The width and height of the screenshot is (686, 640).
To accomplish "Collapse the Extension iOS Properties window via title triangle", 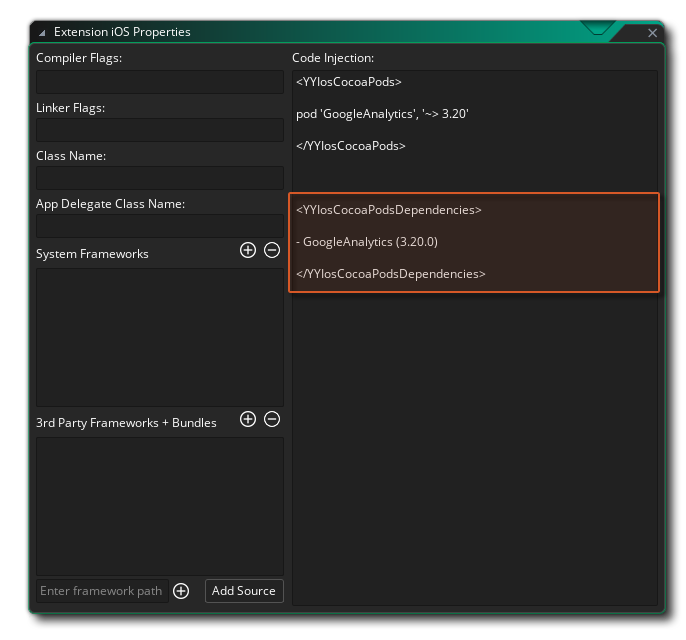I will coord(42,33).
